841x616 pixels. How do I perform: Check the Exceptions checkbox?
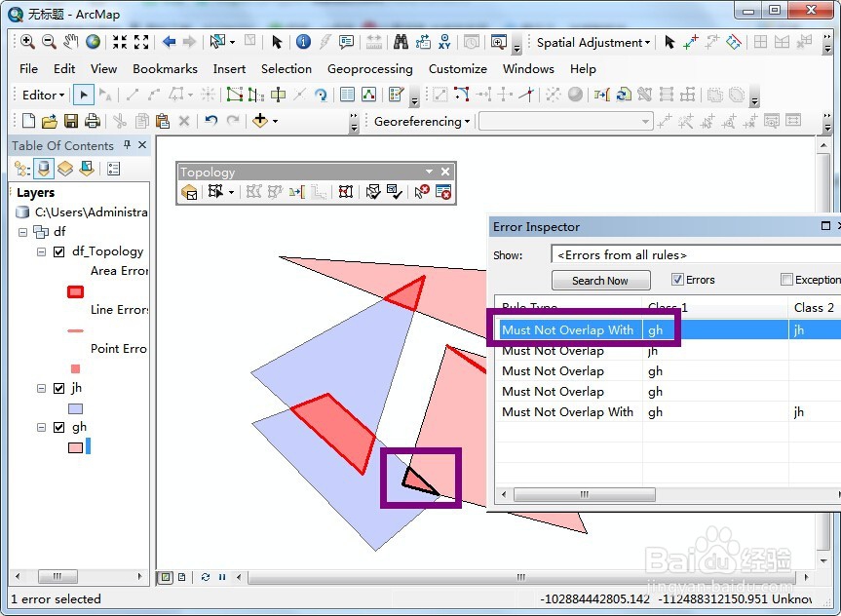[786, 280]
